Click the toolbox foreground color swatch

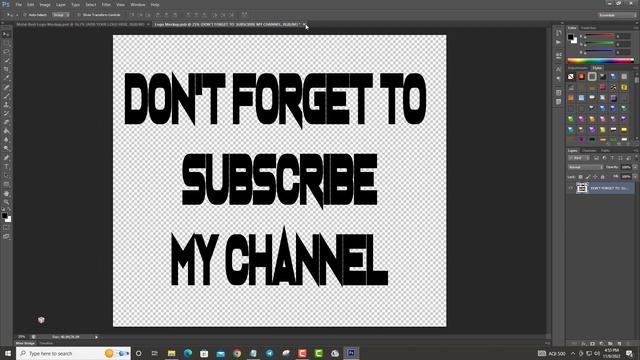pos(4,215)
